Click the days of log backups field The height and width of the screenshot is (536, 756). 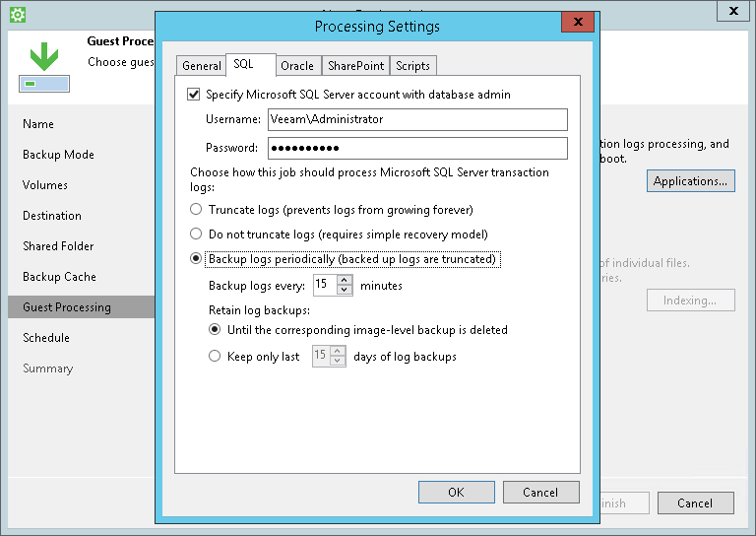[x=321, y=356]
